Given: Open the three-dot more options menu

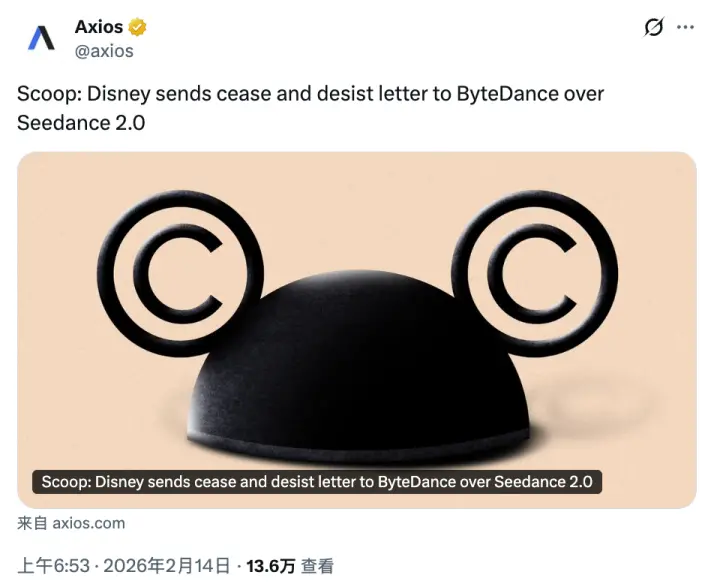Looking at the screenshot, I should click(685, 27).
